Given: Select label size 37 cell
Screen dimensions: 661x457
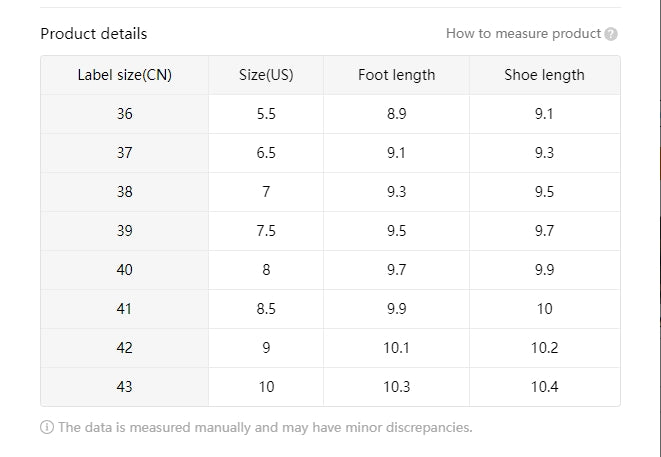Looking at the screenshot, I should click(125, 153).
